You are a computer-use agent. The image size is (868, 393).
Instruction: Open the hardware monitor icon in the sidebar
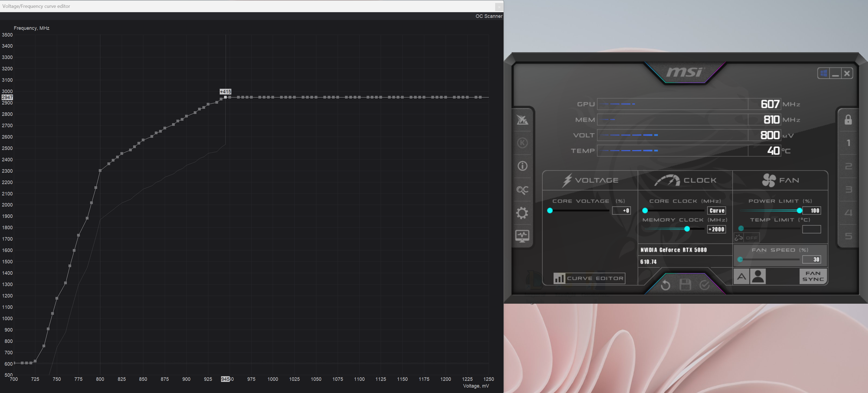coord(522,236)
